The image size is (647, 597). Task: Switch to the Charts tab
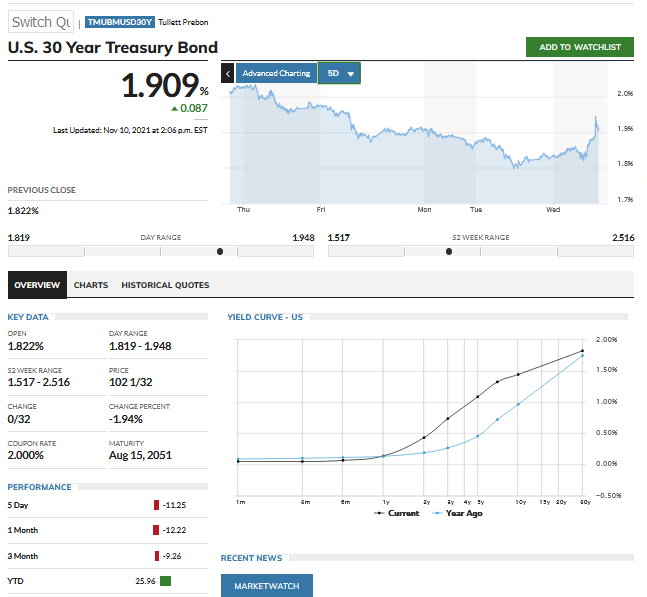pyautogui.click(x=91, y=285)
